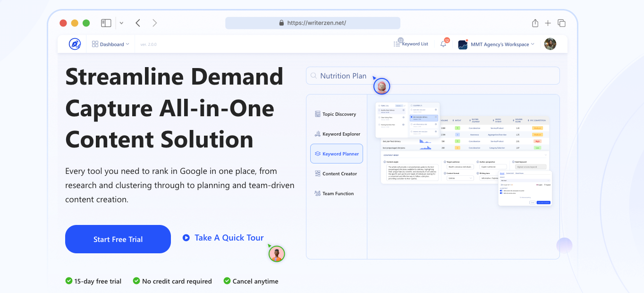
Task: Click the browser share icon
Action: point(535,23)
